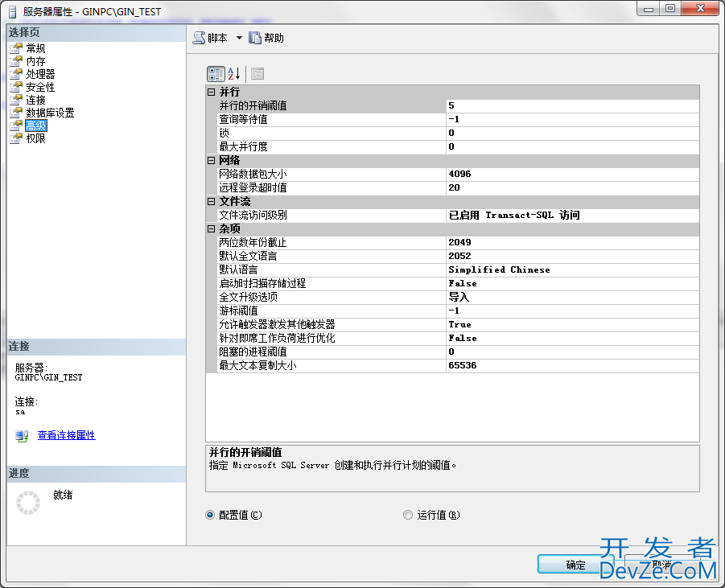
Task: Click 远程登录超时值 value 20
Action: click(573, 187)
